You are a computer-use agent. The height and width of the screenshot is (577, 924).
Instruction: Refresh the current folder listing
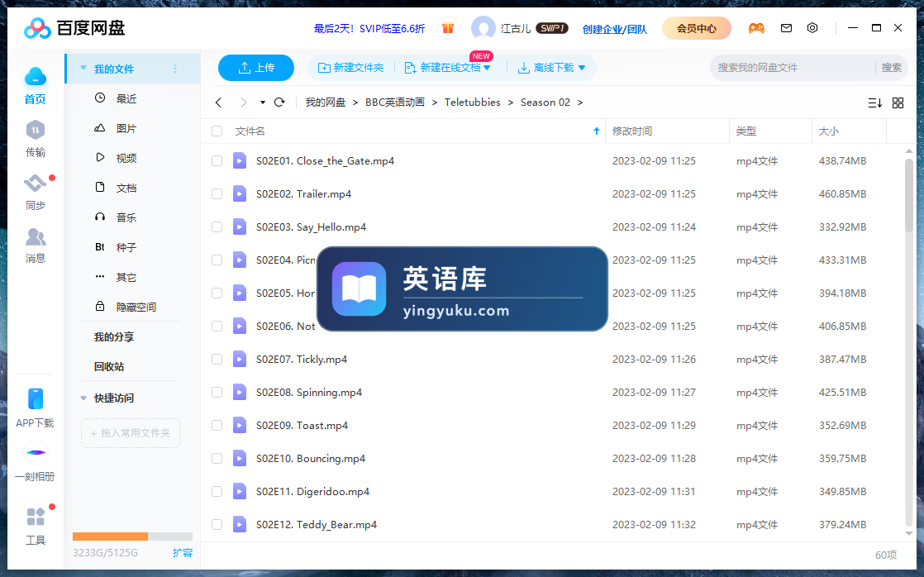pos(280,103)
